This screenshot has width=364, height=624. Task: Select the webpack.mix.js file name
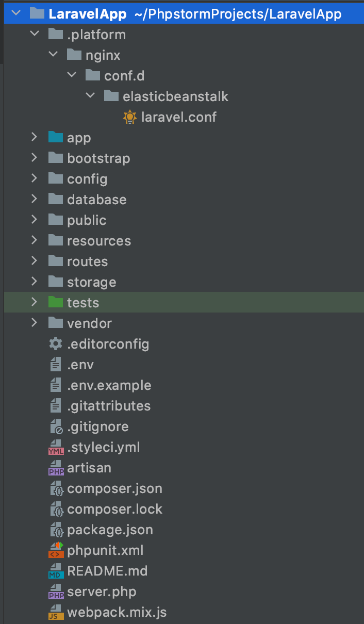tap(117, 613)
